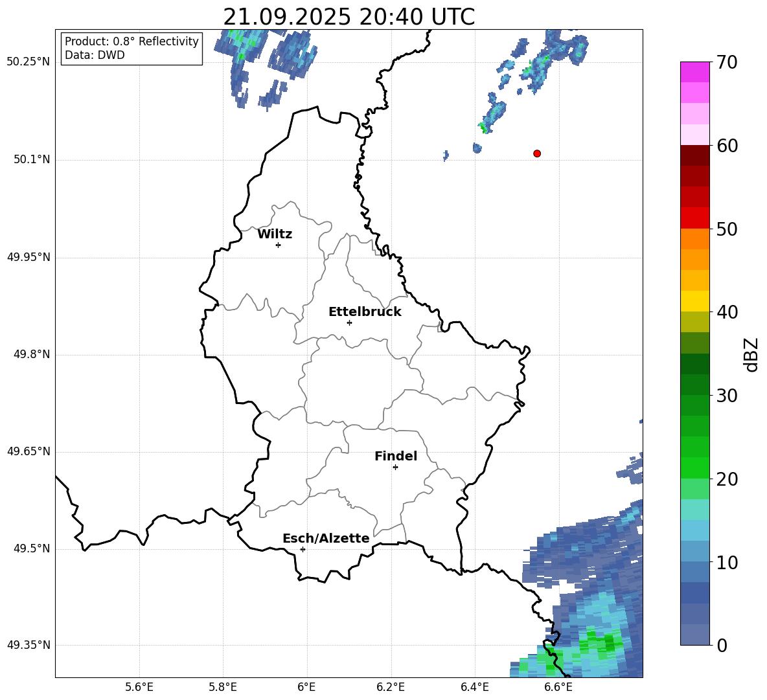Image resolution: width=767 pixels, height=700 pixels.
Task: Click the 40 value on the colorbar
Action: pyautogui.click(x=727, y=312)
